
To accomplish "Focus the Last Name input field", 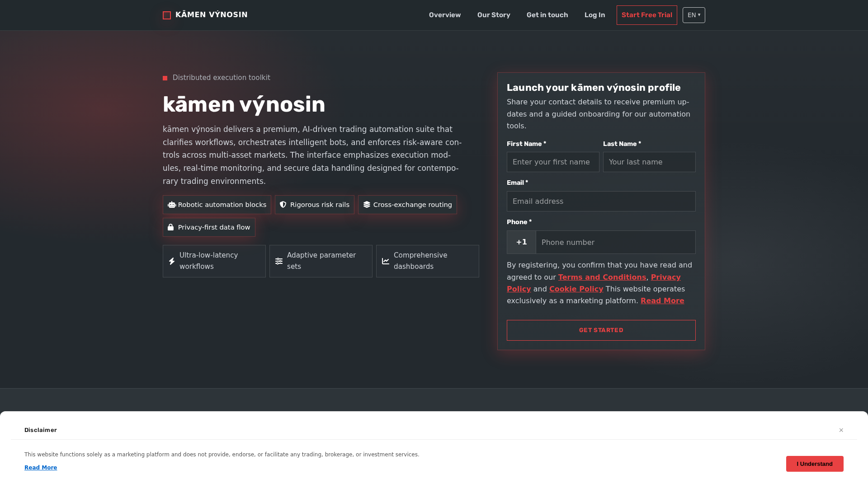I will click(x=649, y=162).
